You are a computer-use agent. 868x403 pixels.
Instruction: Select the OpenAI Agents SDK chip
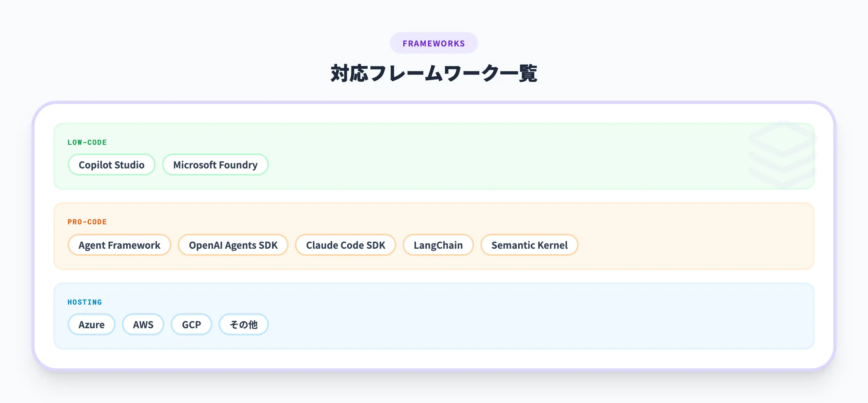(x=233, y=245)
